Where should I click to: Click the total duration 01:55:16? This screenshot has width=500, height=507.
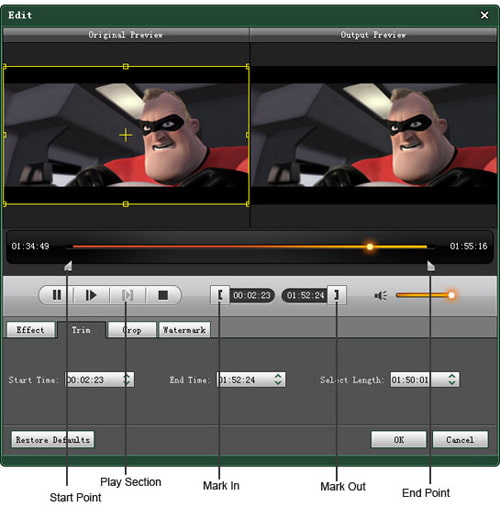[468, 246]
